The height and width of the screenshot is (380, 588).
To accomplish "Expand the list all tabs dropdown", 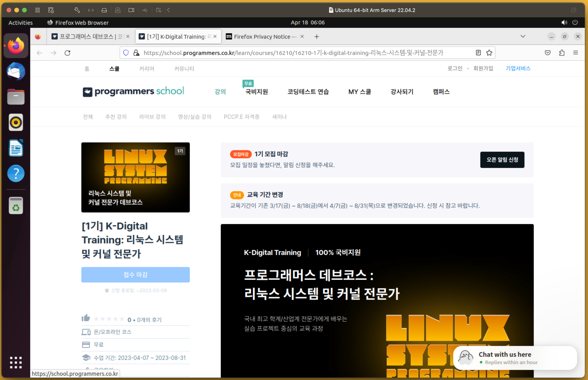I will pyautogui.click(x=523, y=37).
